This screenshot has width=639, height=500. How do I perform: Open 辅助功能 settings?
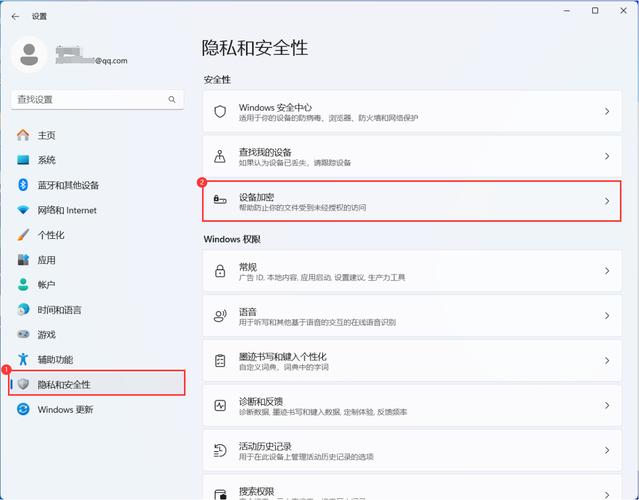point(97,359)
